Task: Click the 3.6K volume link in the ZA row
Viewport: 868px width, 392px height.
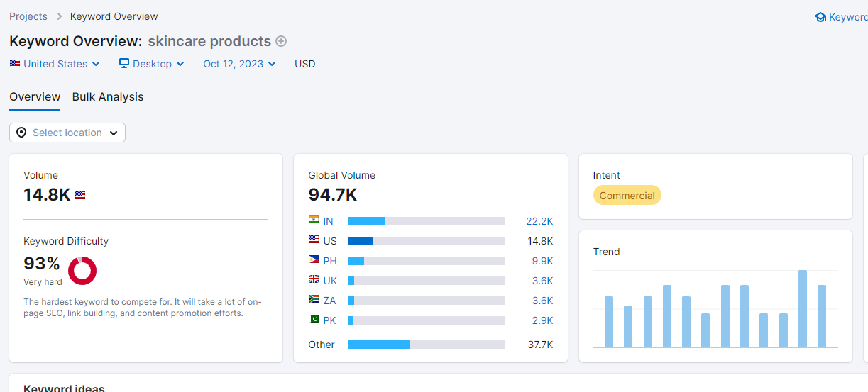Action: [542, 301]
